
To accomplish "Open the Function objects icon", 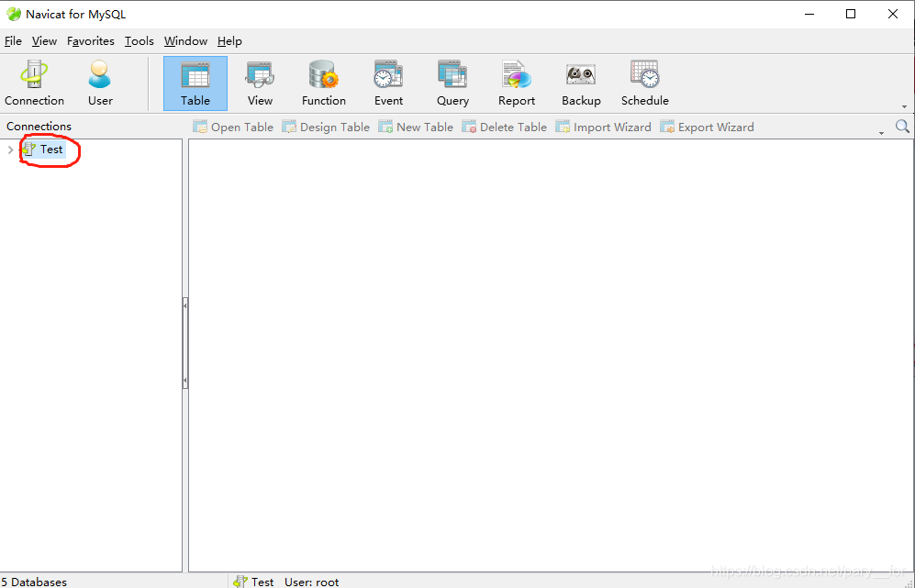I will coord(324,83).
